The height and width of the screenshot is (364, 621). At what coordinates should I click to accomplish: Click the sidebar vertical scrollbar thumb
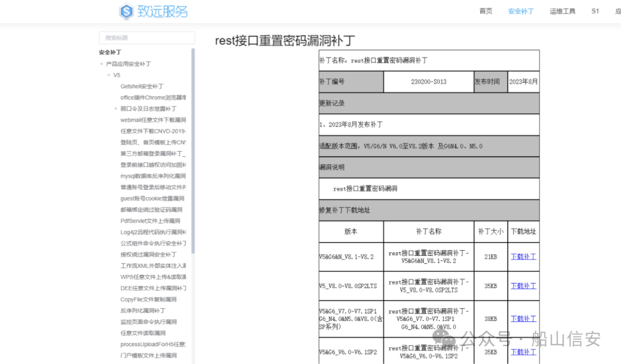193,151
